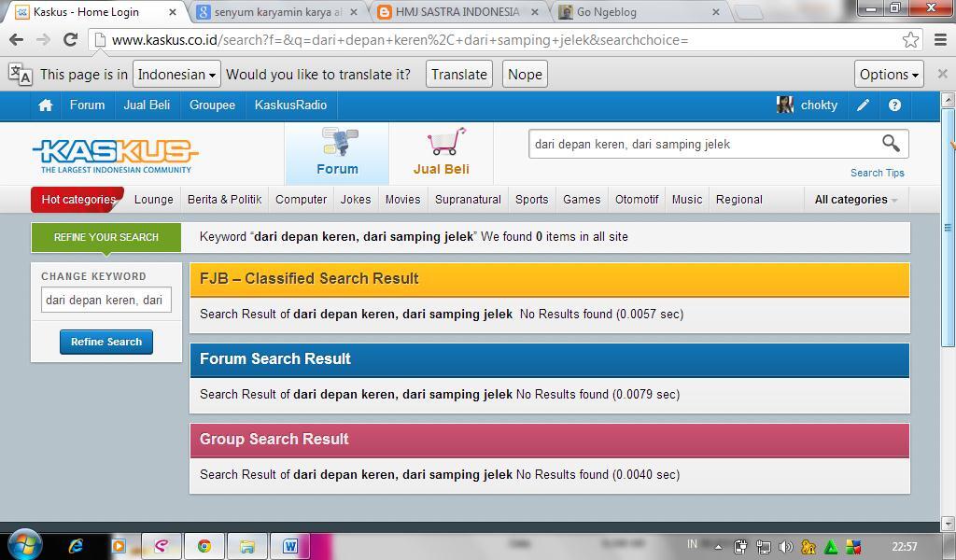Click the Refine Search button
This screenshot has height=560, width=956.
106,342
